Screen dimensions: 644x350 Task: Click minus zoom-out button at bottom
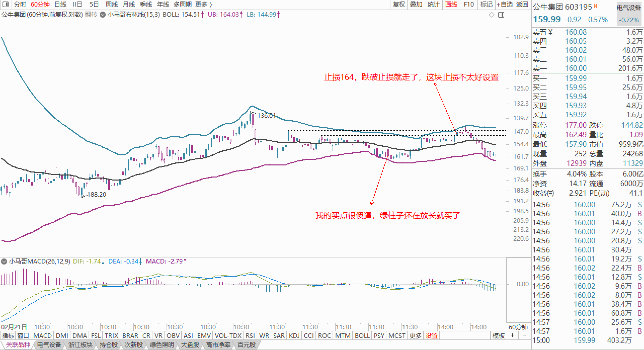click(525, 335)
